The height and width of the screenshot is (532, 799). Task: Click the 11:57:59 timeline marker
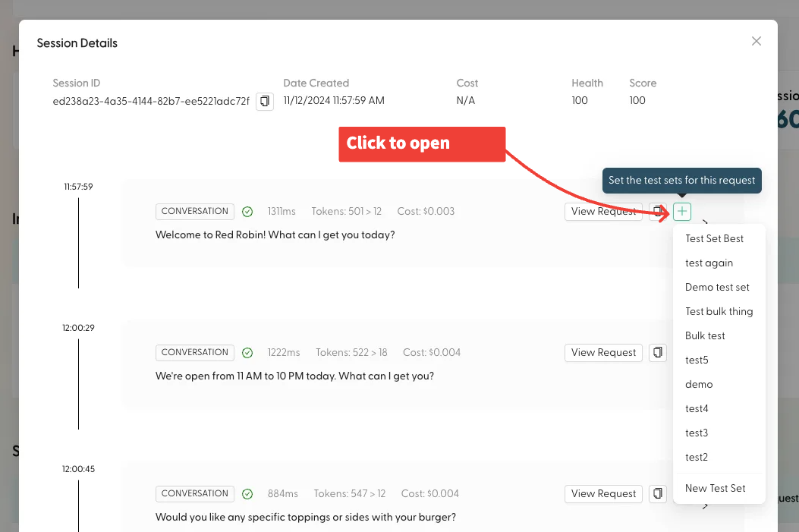(78, 186)
